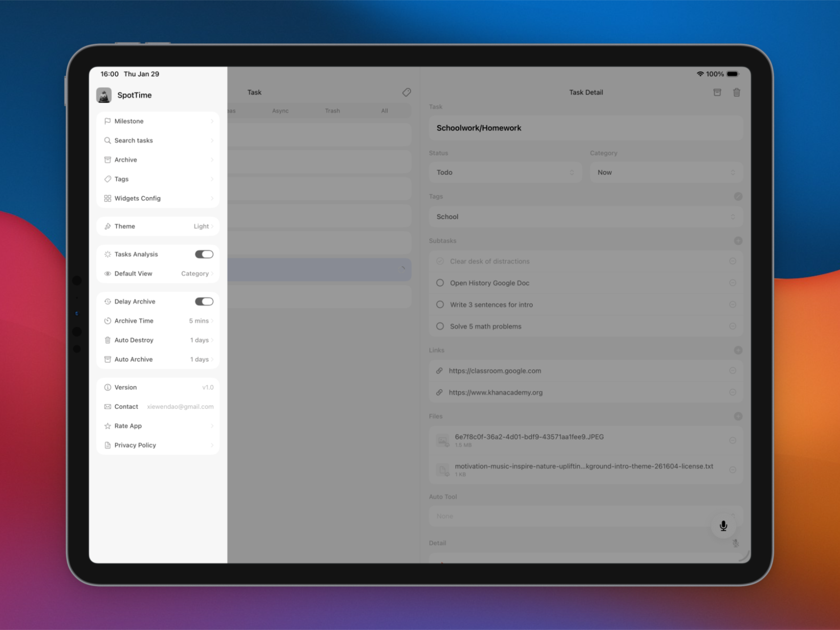Click the Search tasks magnifier icon

tap(108, 141)
